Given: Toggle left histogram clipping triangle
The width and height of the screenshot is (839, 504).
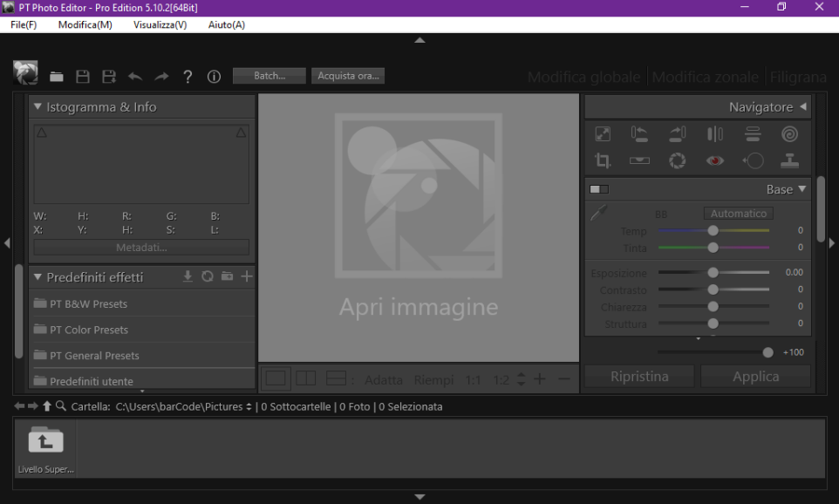Looking at the screenshot, I should [42, 133].
